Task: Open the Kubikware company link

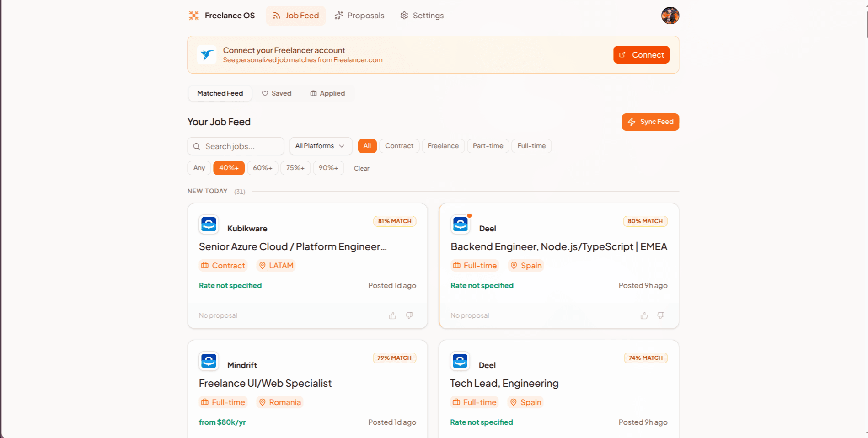Action: tap(247, 229)
